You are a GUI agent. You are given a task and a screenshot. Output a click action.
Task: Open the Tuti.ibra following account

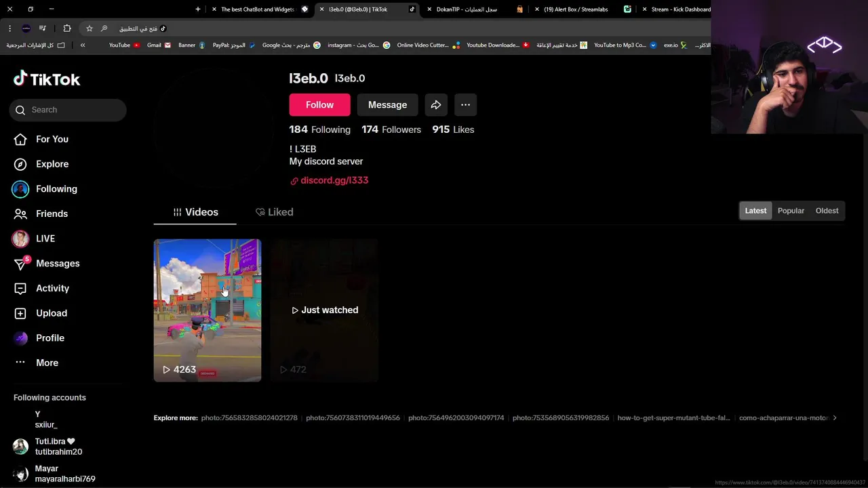click(49, 447)
